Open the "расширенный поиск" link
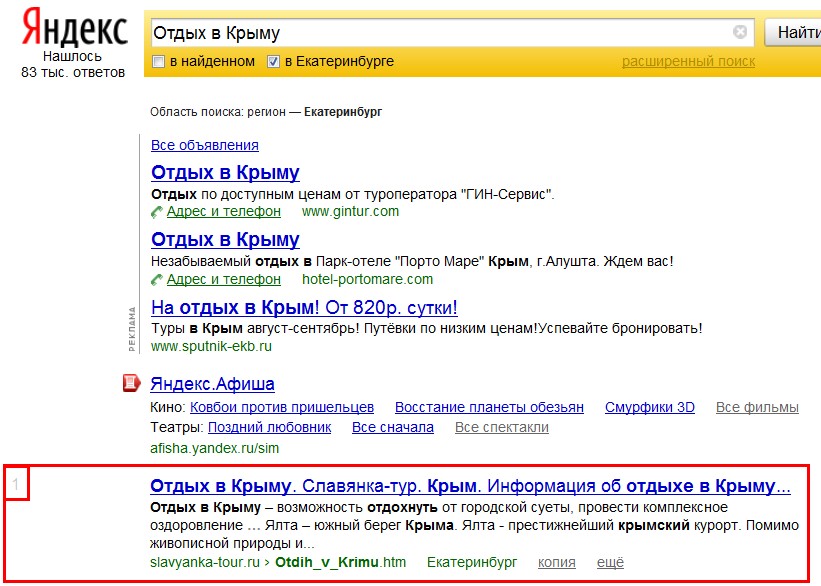821x586 pixels. (x=688, y=62)
